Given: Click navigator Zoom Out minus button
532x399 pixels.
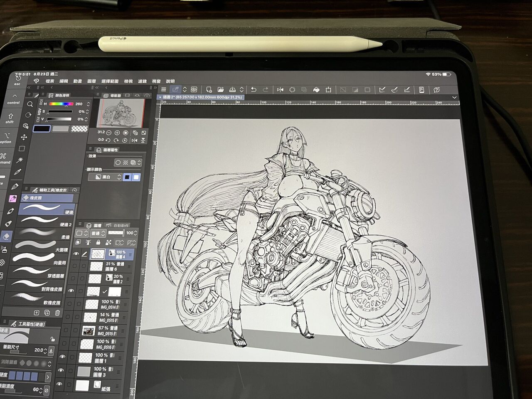Looking at the screenshot, I should pos(109,133).
